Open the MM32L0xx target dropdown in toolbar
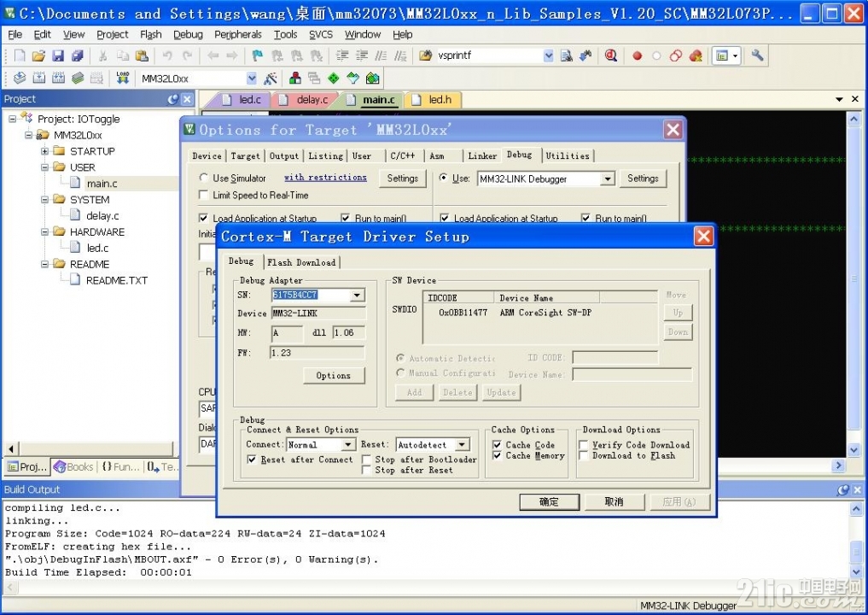The height and width of the screenshot is (615, 868). 251,78
